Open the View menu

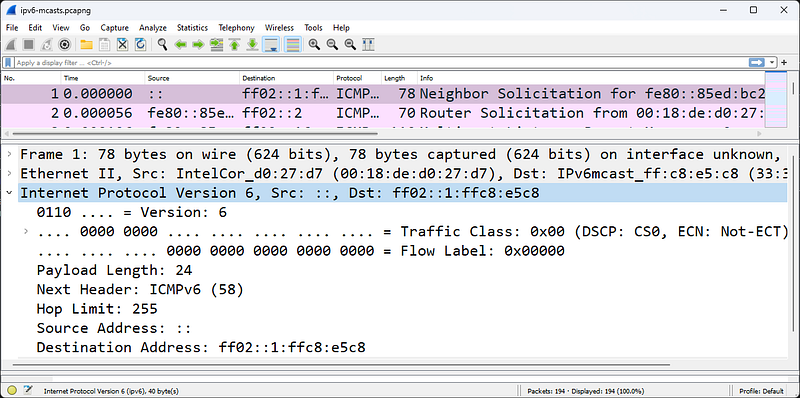(61, 28)
